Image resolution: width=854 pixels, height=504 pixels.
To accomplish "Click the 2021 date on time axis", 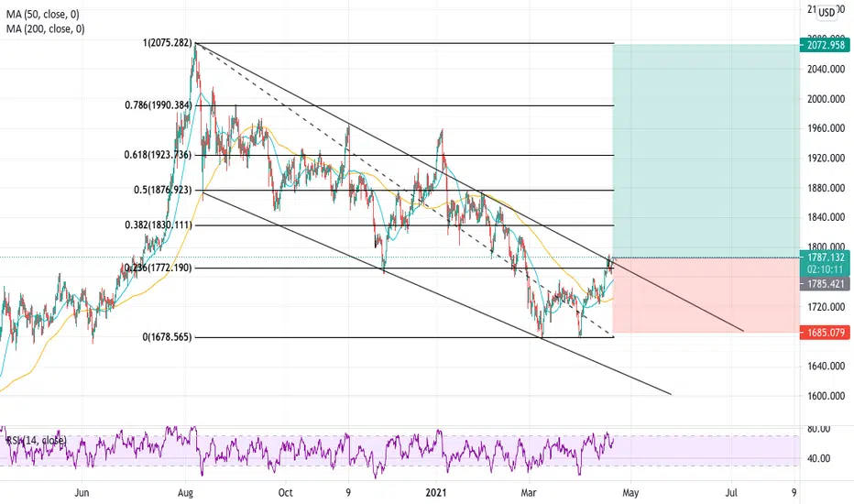I will click(x=436, y=493).
